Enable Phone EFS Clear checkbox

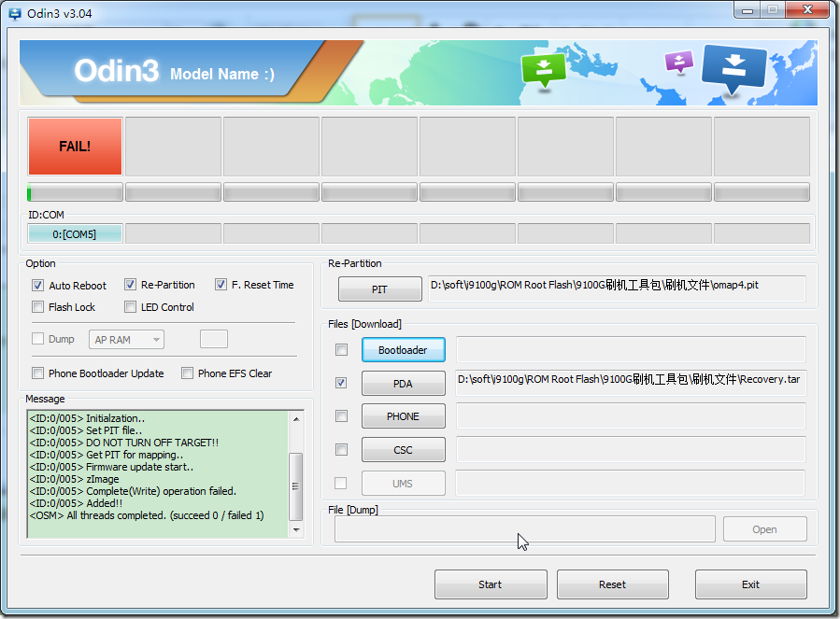(x=187, y=373)
